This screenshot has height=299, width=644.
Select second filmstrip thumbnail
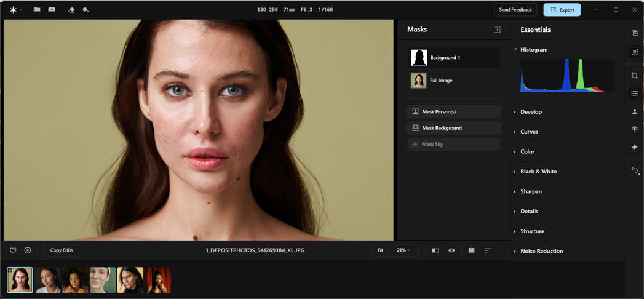pyautogui.click(x=47, y=280)
